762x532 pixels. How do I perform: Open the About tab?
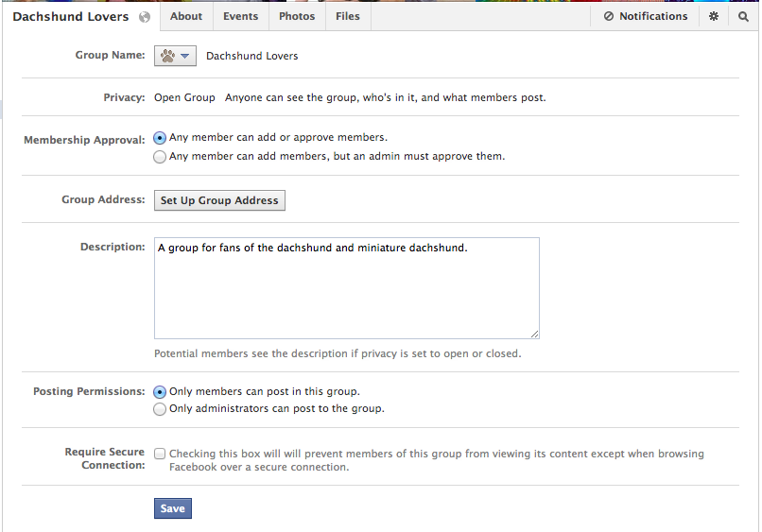click(x=186, y=16)
